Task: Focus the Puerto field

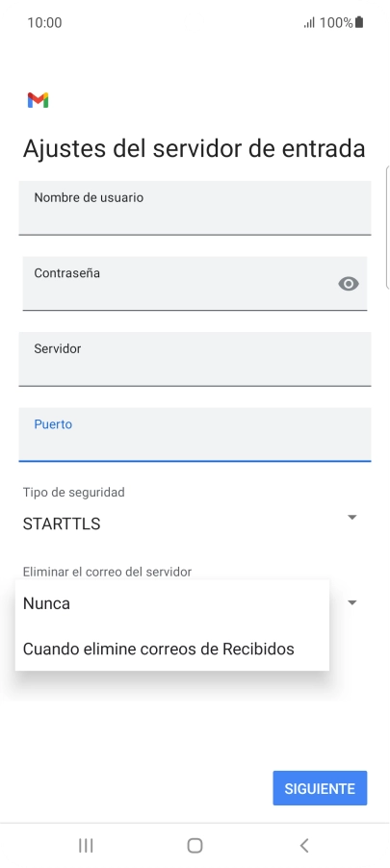Action: [x=195, y=435]
